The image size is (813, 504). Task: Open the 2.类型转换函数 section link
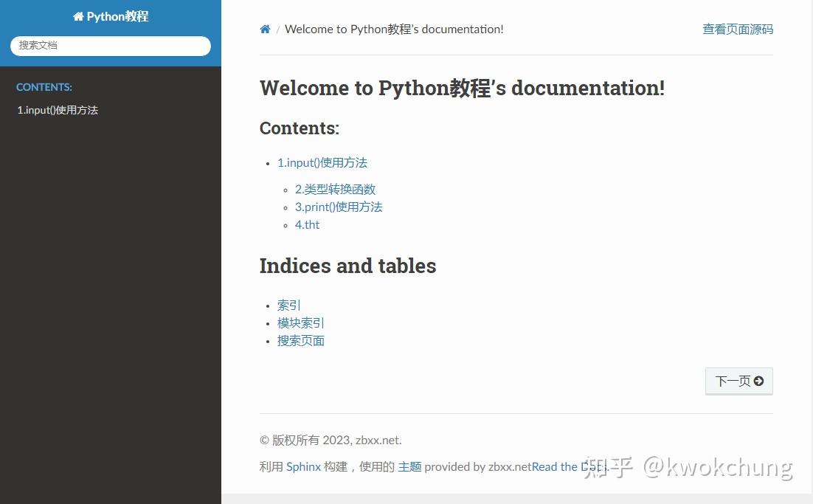coord(335,189)
